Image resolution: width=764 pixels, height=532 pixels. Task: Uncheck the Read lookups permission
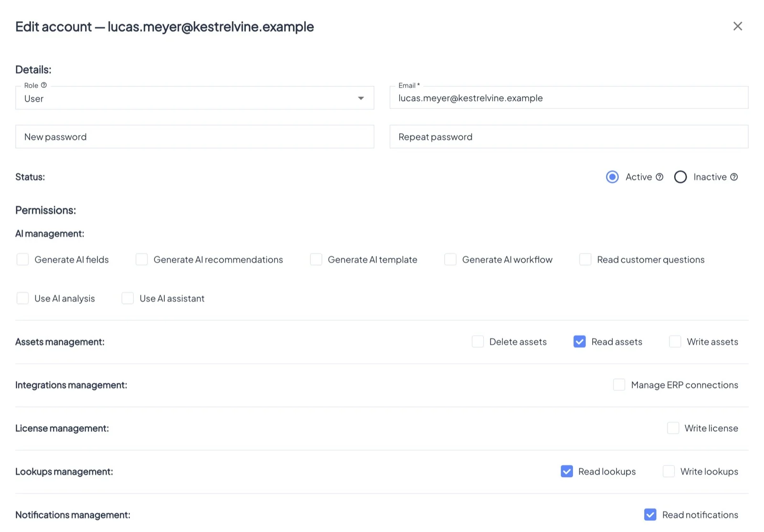point(566,471)
